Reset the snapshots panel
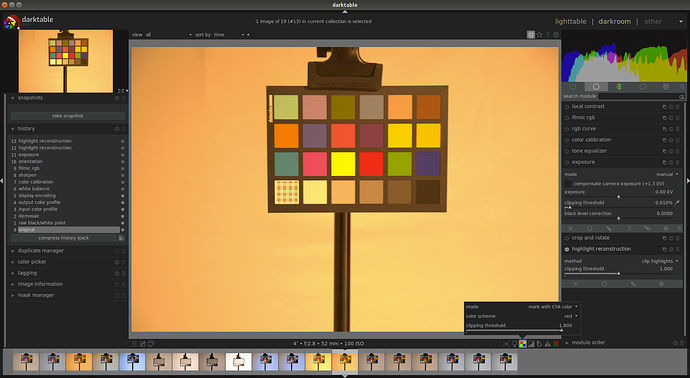The height and width of the screenshot is (378, 690). pos(117,98)
